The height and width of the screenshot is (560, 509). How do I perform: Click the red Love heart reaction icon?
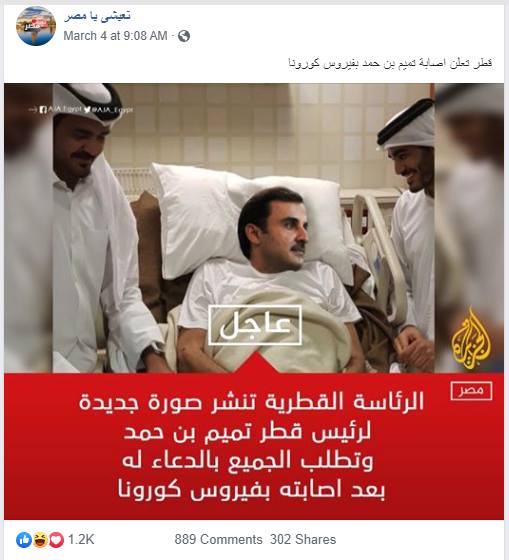(x=56, y=540)
